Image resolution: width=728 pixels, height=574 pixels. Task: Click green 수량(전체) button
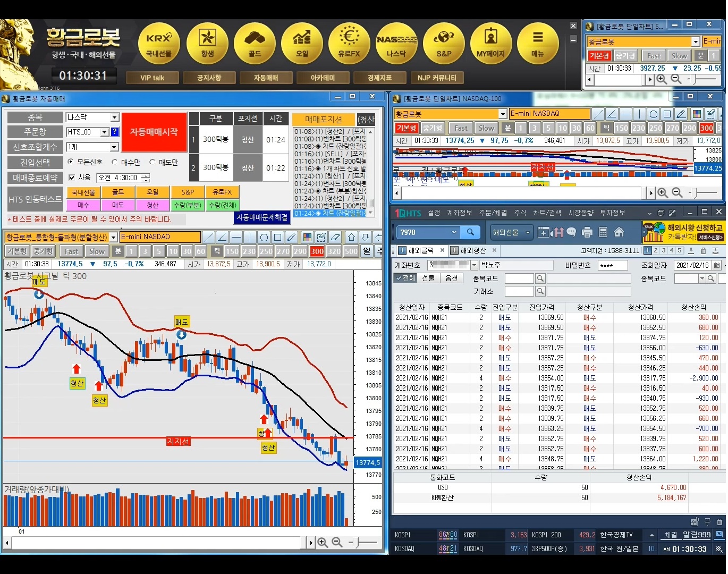[x=222, y=205]
